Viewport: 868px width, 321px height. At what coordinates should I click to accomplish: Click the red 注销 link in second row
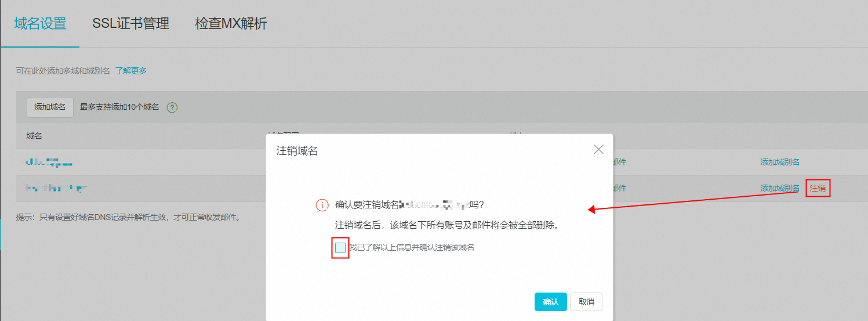coord(818,188)
